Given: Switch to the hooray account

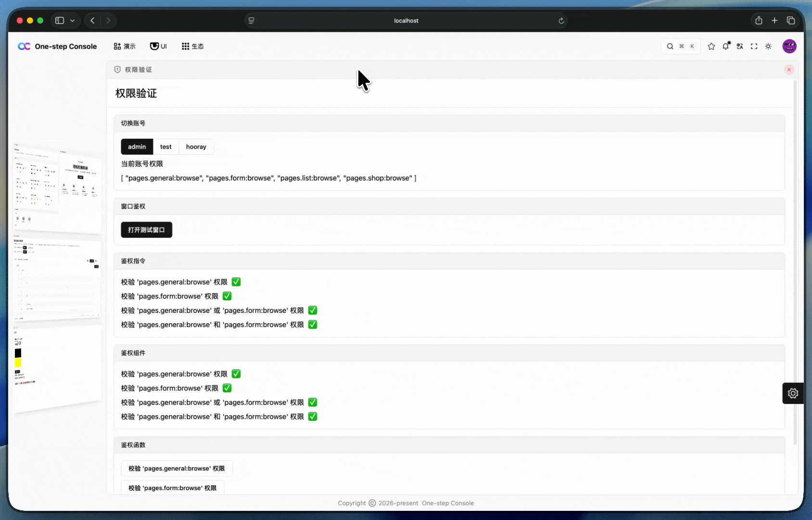Looking at the screenshot, I should [x=196, y=147].
